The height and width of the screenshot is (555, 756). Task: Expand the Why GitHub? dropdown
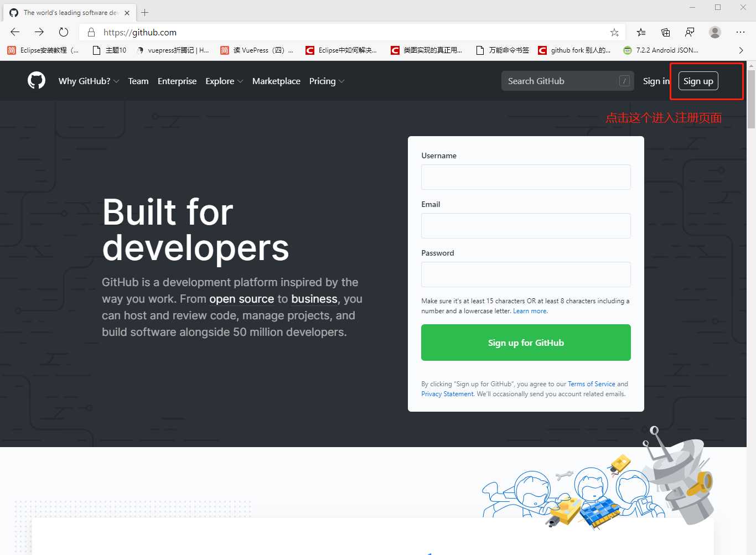pyautogui.click(x=89, y=81)
